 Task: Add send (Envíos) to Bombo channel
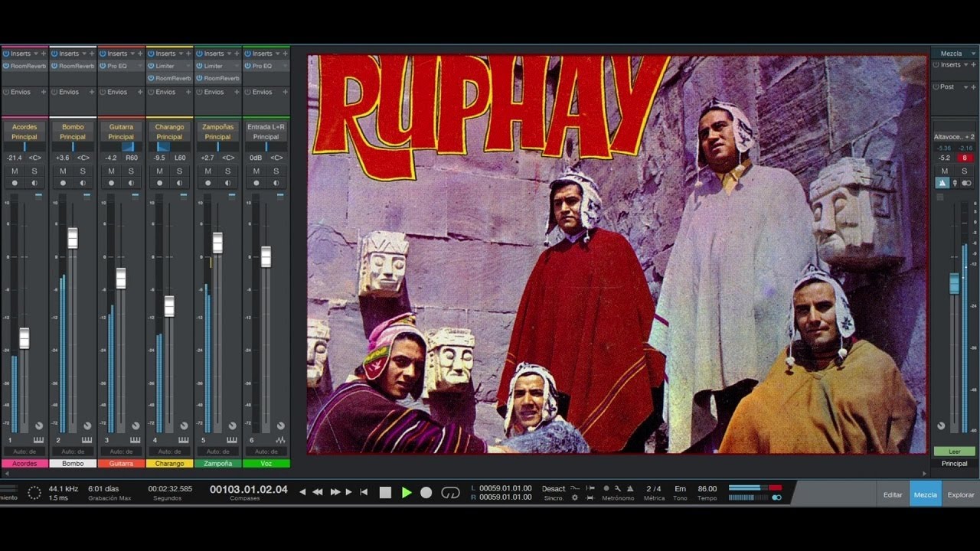pyautogui.click(x=92, y=92)
